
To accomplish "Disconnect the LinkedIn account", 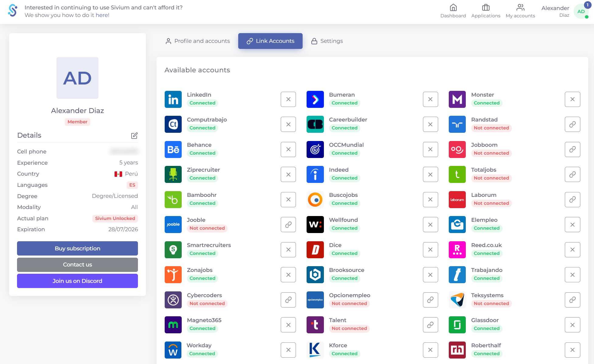I will 288,99.
